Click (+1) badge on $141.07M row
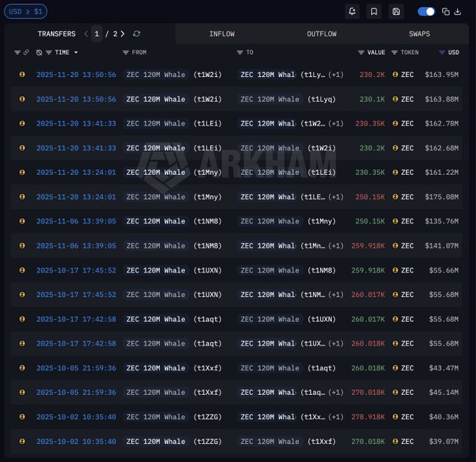Screen dimensions: 476x462 (x=336, y=246)
